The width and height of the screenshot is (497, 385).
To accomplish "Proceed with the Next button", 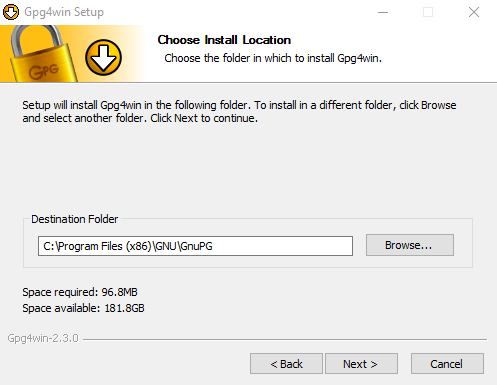I will pyautogui.click(x=361, y=364).
